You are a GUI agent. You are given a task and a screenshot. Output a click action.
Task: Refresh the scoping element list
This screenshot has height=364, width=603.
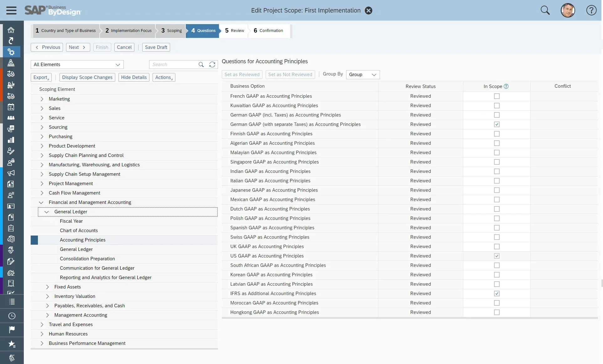[x=212, y=65]
